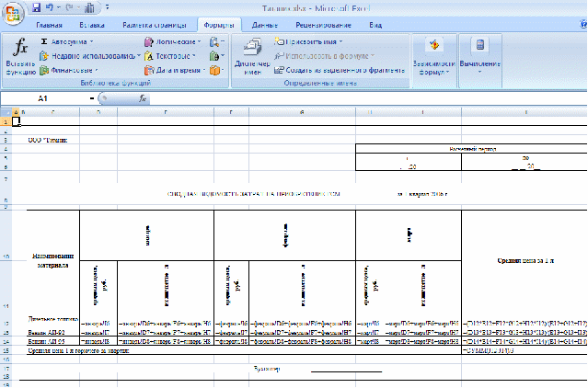
Task: Open Excel help question mark icon
Action: (583, 25)
